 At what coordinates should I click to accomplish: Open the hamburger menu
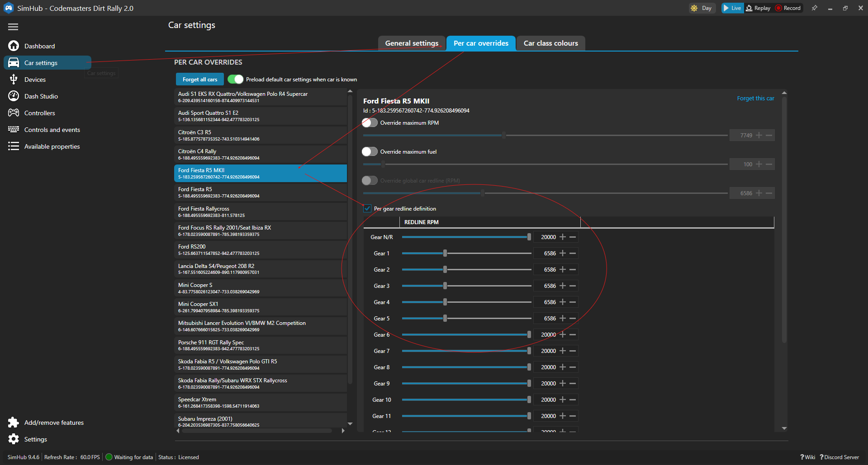pyautogui.click(x=13, y=27)
